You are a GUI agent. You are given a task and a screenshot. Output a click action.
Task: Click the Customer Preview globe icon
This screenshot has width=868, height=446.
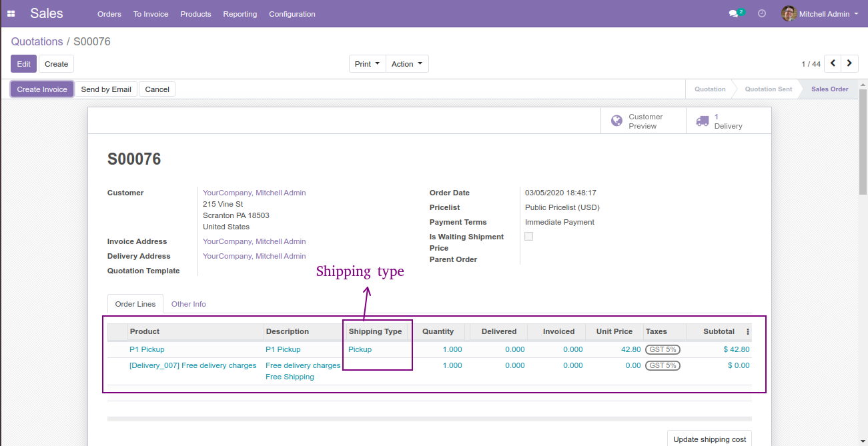point(617,121)
